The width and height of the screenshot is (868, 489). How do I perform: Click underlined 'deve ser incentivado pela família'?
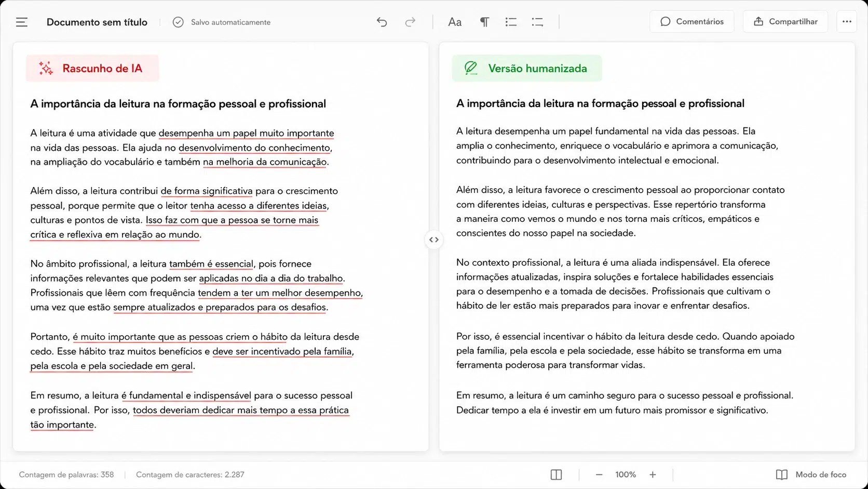(282, 351)
